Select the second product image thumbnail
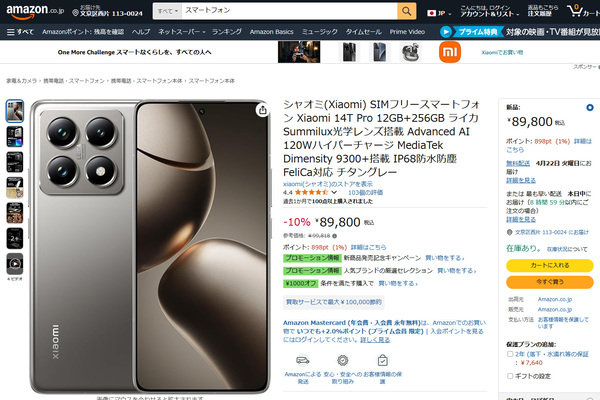600x400 pixels. point(15,136)
